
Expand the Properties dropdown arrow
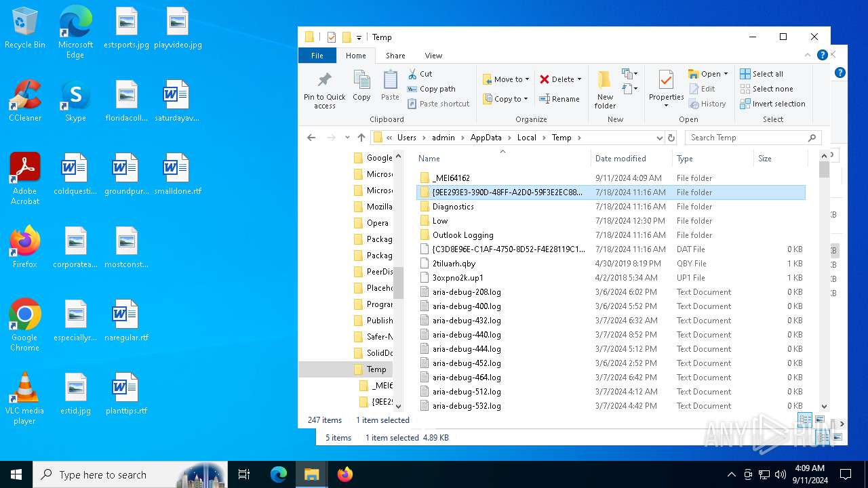[x=666, y=106]
